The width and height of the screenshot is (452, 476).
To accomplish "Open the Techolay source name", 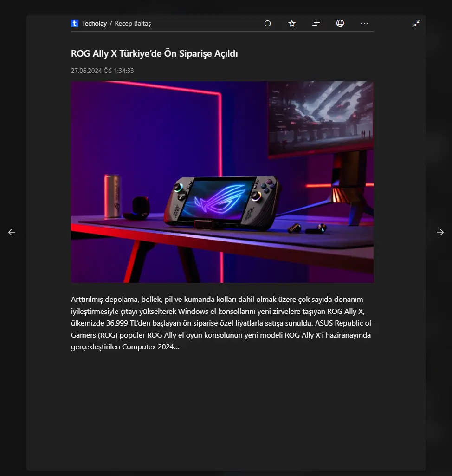I will tap(94, 23).
